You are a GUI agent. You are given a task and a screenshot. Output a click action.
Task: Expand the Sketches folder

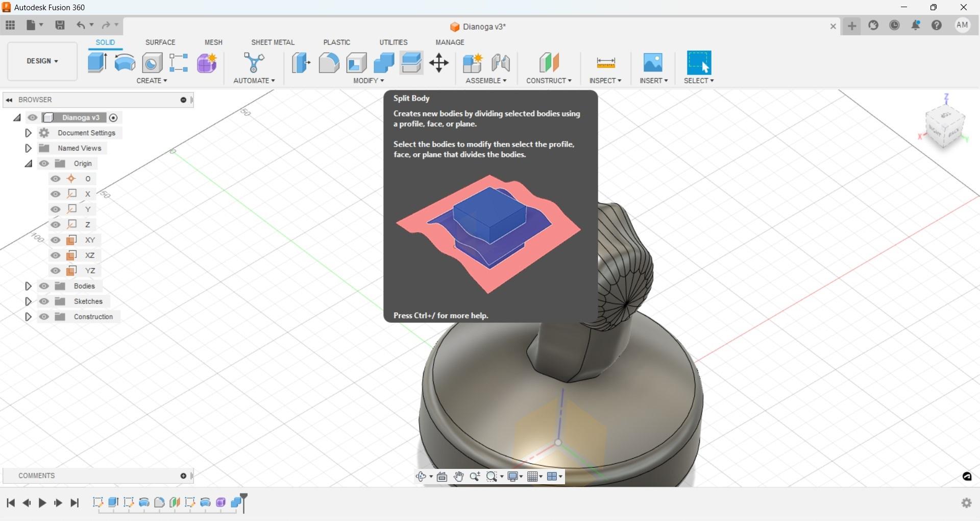[x=28, y=301]
